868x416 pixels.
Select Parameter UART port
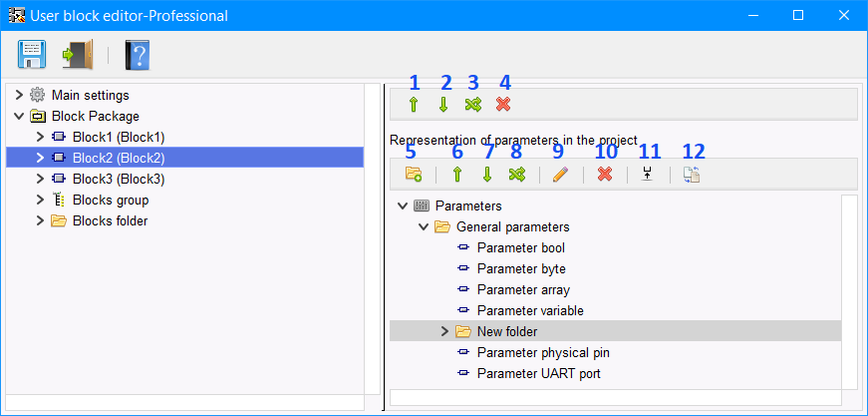click(x=538, y=374)
